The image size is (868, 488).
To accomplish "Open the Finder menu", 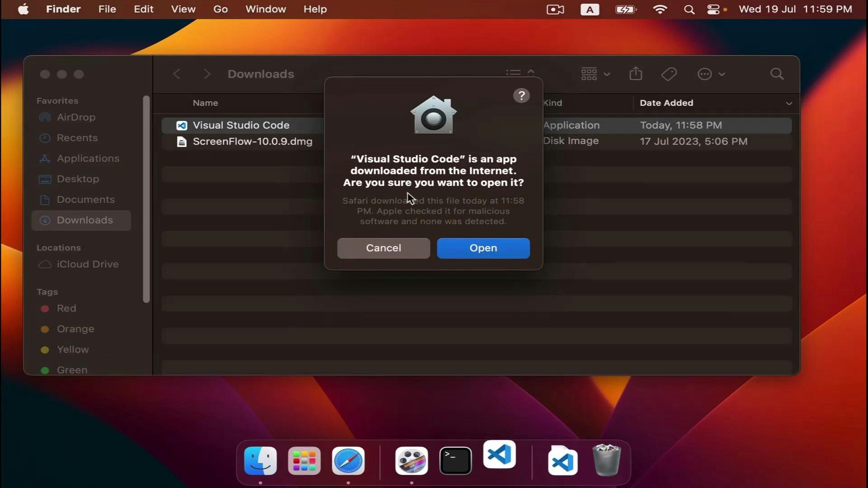I will 63,9.
